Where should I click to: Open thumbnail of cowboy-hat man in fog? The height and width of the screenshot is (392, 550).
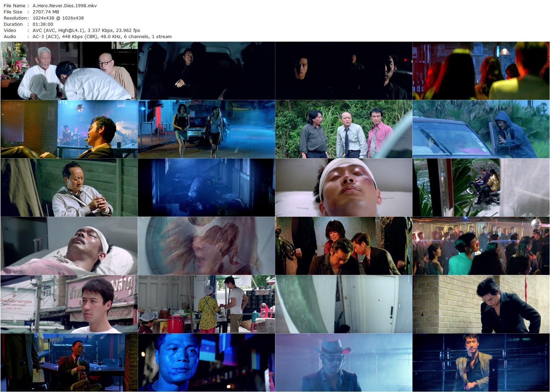tap(343, 362)
